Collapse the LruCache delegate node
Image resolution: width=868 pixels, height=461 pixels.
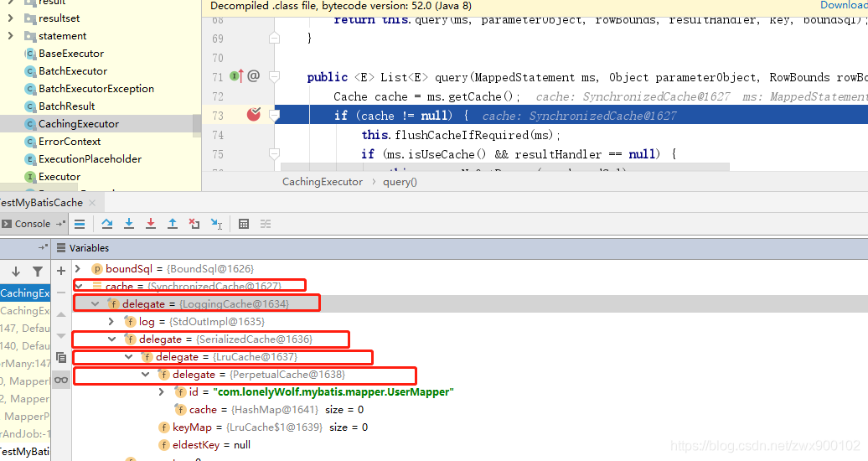click(x=128, y=357)
